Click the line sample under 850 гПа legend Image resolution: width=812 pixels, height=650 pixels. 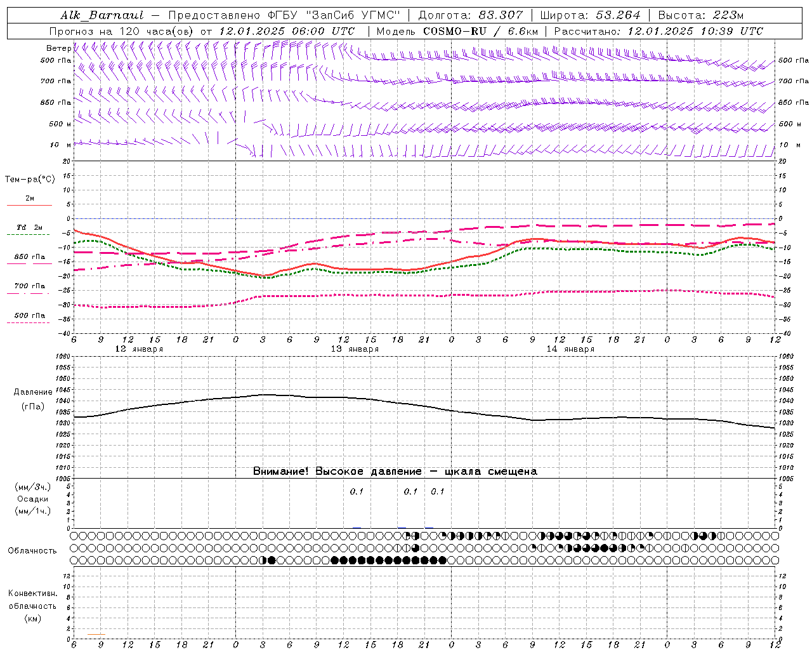point(29,264)
